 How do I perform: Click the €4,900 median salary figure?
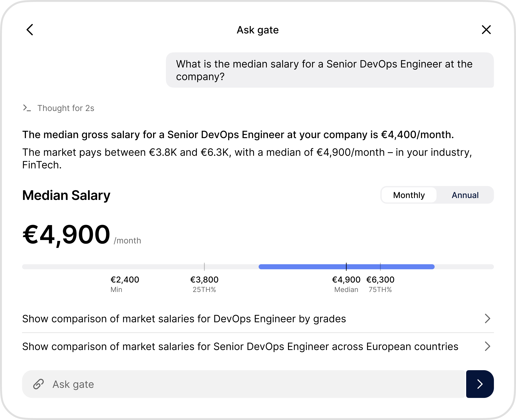(66, 235)
